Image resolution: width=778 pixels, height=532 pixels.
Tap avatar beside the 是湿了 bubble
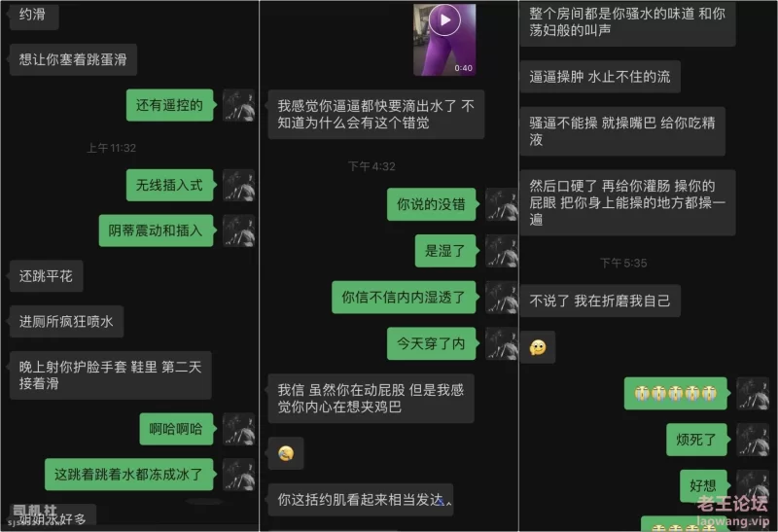[501, 251]
